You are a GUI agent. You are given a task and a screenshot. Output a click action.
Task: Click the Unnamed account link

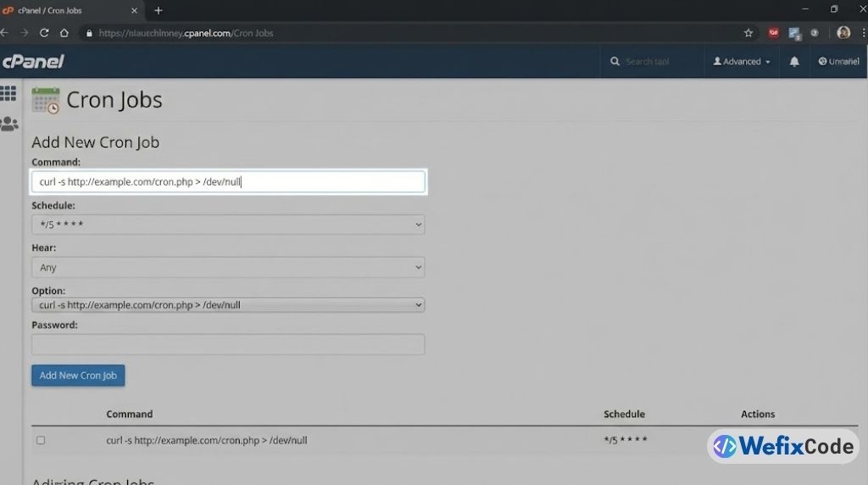(838, 61)
